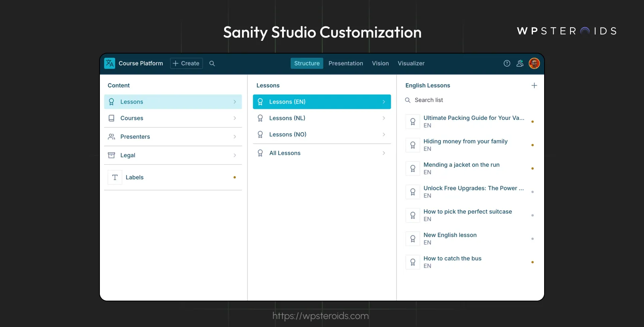Open the Legal list item

pyautogui.click(x=173, y=155)
